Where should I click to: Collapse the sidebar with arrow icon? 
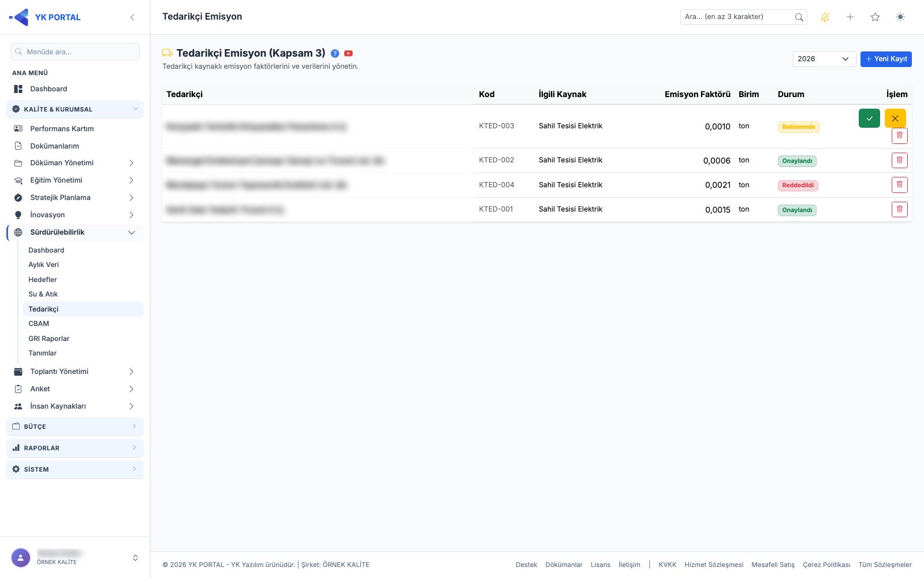pos(132,17)
